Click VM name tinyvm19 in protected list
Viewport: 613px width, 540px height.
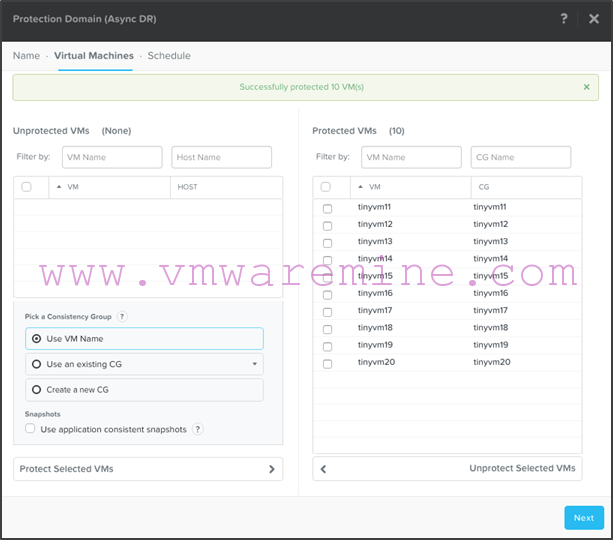(375, 344)
